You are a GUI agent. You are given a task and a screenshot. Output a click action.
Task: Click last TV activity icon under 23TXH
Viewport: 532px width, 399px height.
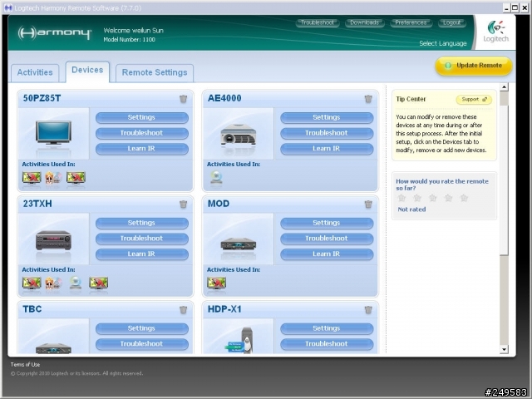coord(98,283)
